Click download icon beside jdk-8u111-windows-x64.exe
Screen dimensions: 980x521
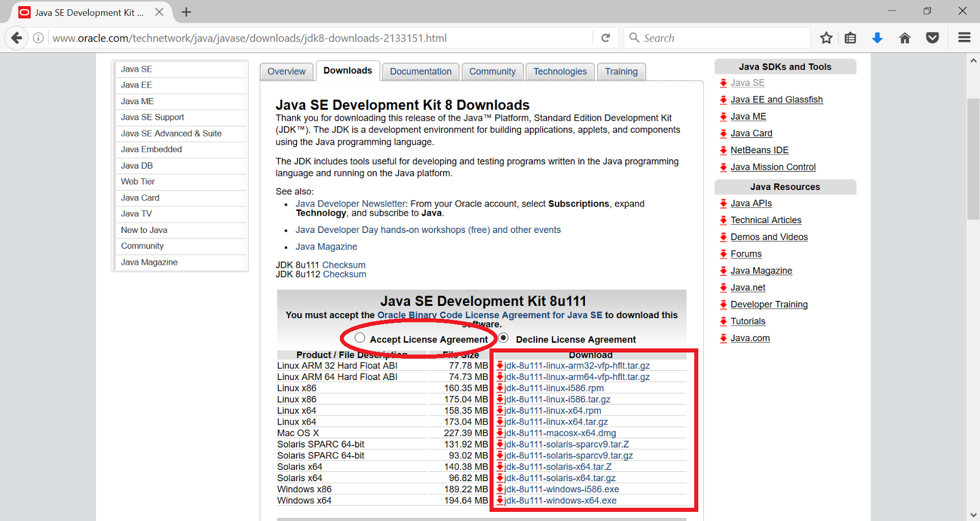(500, 500)
